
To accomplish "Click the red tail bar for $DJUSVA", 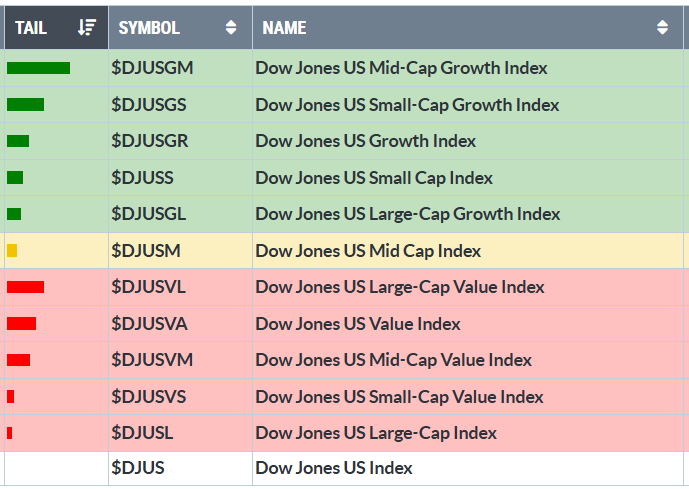I will [22, 323].
